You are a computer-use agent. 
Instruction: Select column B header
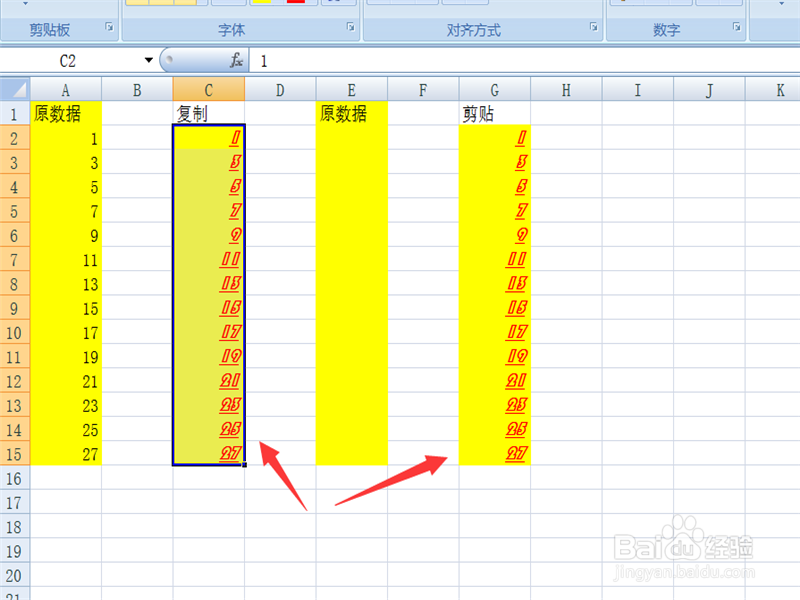pyautogui.click(x=137, y=90)
